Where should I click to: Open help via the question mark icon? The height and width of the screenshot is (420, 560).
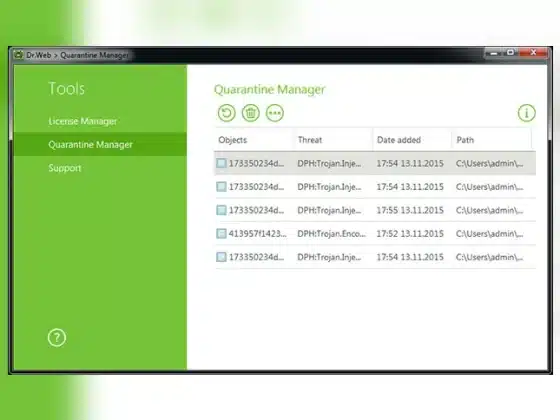57,338
